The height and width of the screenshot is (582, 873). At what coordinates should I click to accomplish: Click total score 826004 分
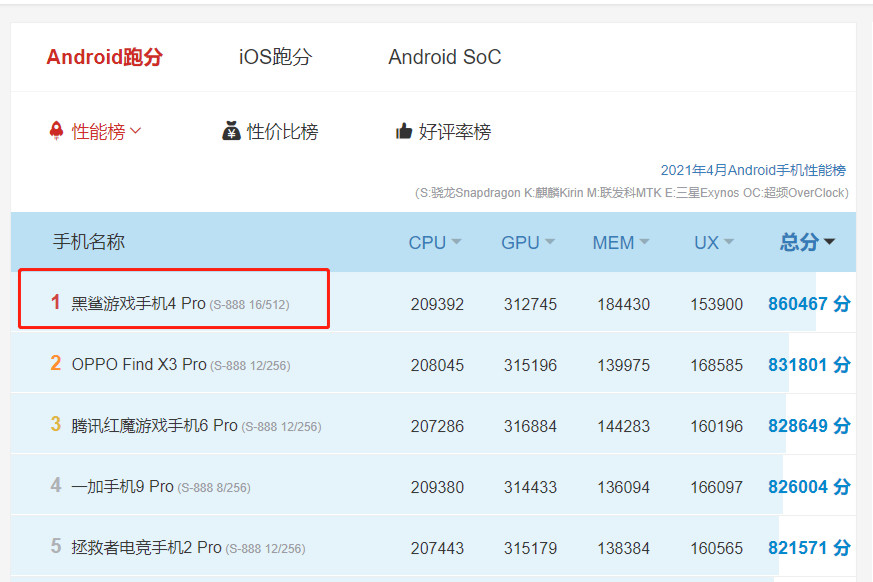pos(809,487)
